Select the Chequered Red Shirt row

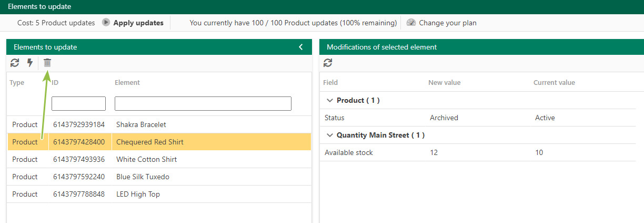[x=159, y=142]
